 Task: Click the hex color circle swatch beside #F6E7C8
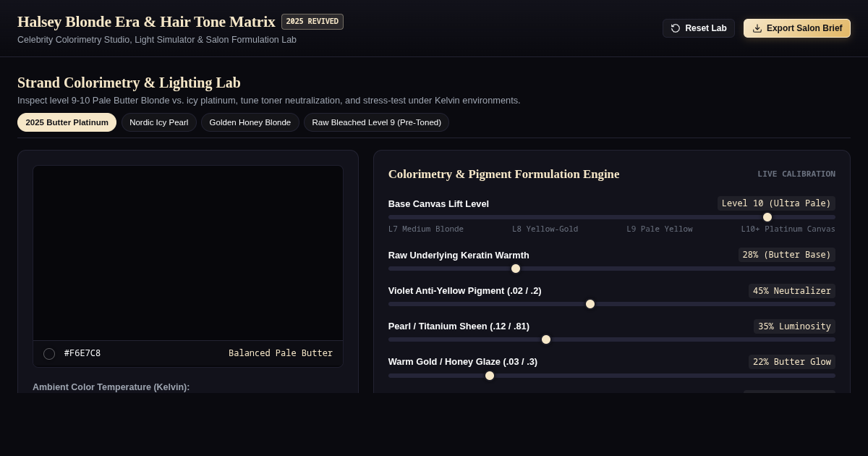pos(49,354)
